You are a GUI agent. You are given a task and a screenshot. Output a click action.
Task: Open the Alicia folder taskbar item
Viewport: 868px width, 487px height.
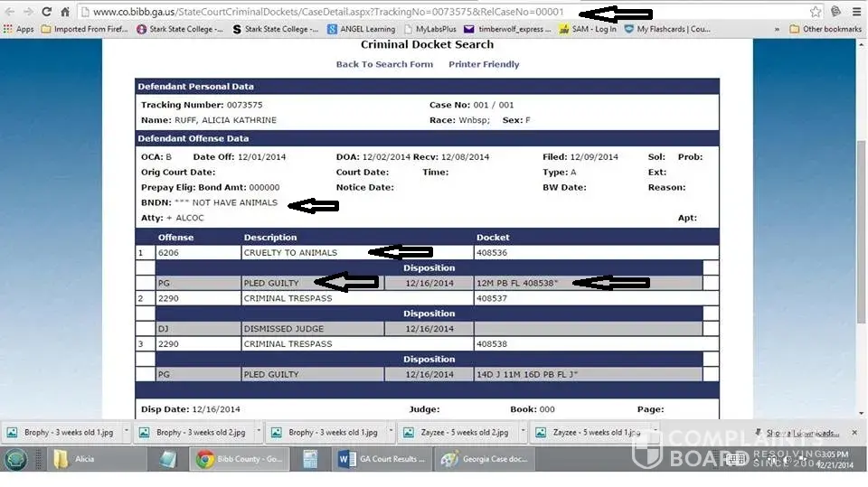(97, 459)
